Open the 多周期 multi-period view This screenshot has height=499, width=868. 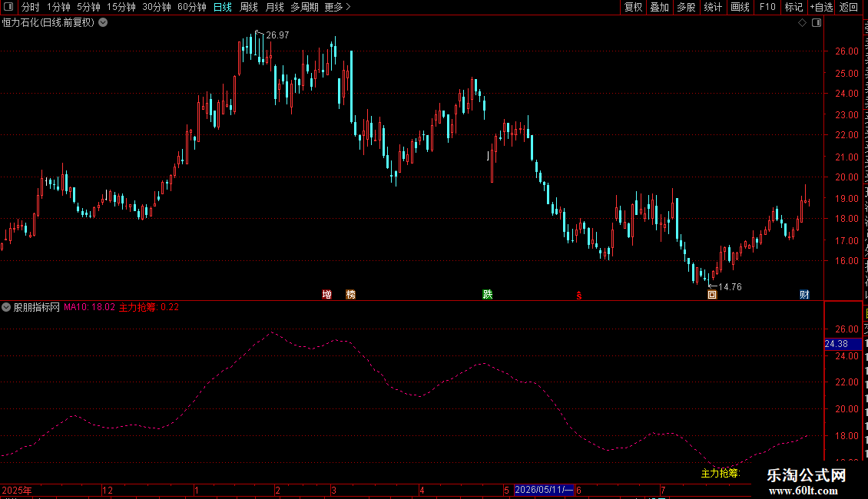coord(304,7)
